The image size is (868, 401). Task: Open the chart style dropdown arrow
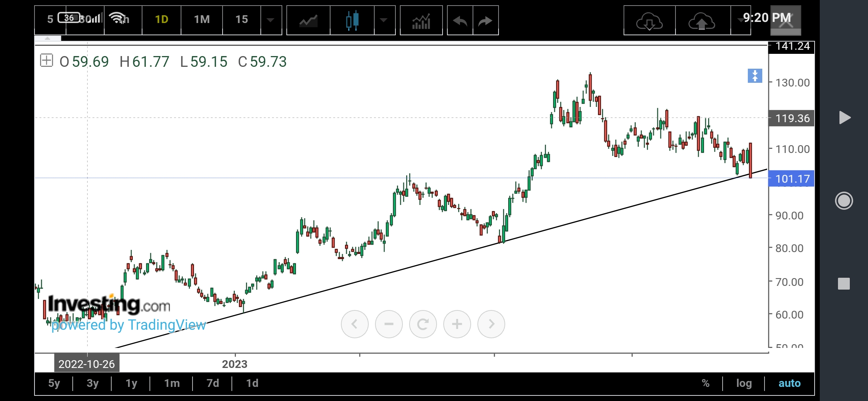(384, 20)
